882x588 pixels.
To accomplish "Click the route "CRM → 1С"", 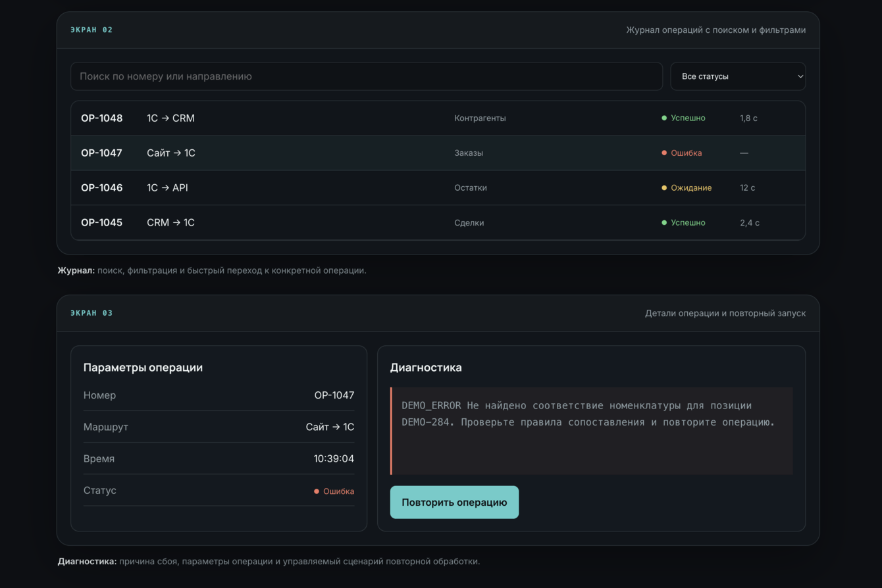I will pos(170,223).
